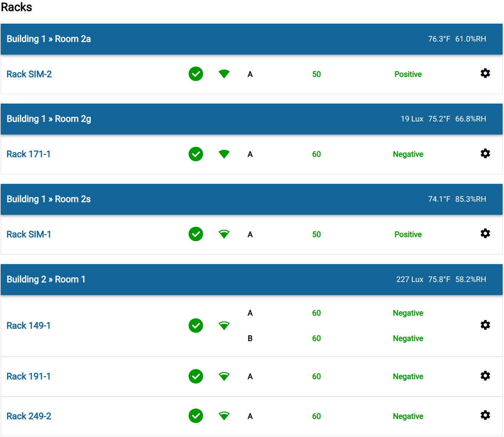
Task: Click Negative status on Rack 149-1 zone B
Action: click(x=408, y=338)
